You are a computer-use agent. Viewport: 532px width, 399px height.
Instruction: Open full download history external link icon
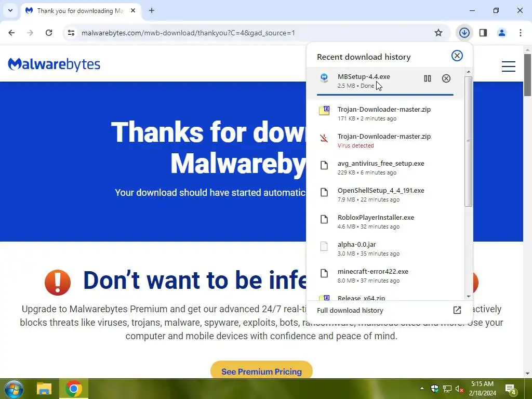(x=457, y=310)
